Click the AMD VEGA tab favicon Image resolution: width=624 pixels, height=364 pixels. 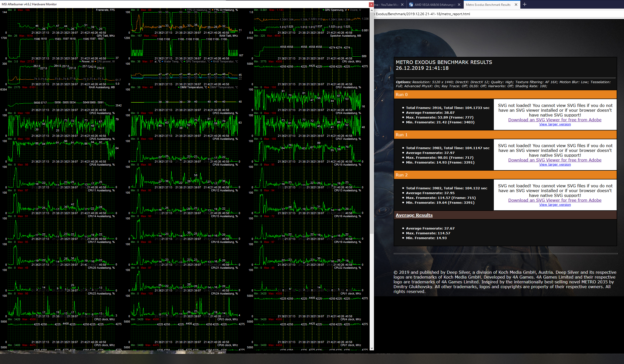(411, 5)
